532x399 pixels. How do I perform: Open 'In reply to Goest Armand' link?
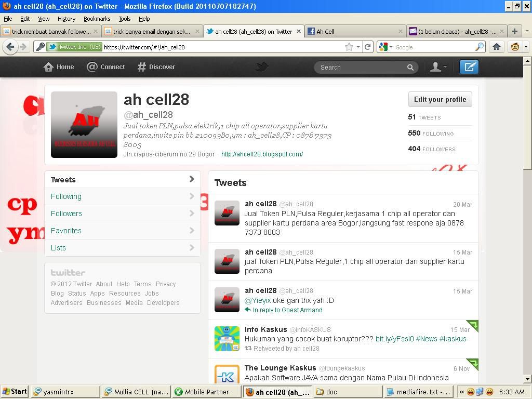287,310
